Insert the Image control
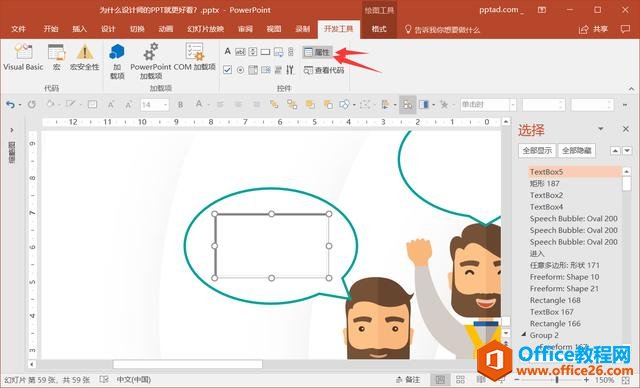The width and height of the screenshot is (640, 388). tap(278, 52)
